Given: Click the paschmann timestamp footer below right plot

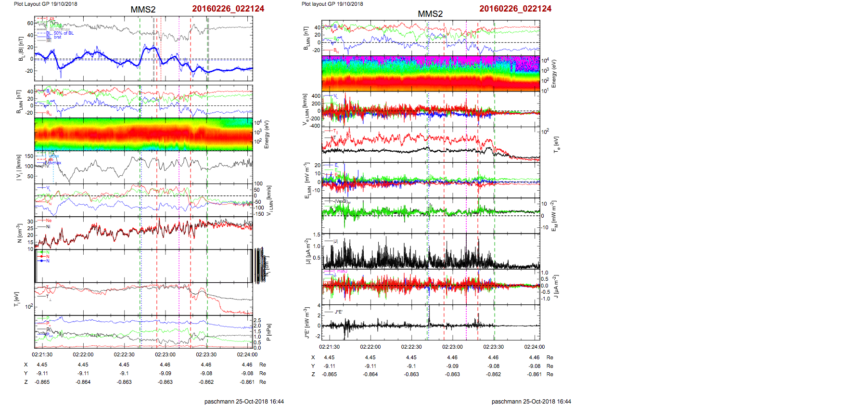Looking at the screenshot, I should [531, 401].
